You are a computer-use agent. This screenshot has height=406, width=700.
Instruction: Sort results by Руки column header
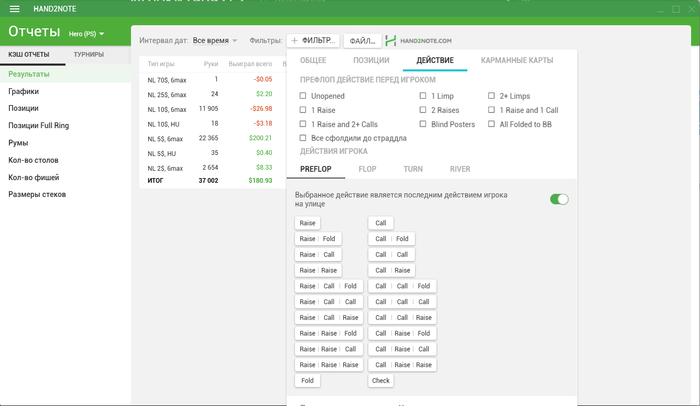211,64
